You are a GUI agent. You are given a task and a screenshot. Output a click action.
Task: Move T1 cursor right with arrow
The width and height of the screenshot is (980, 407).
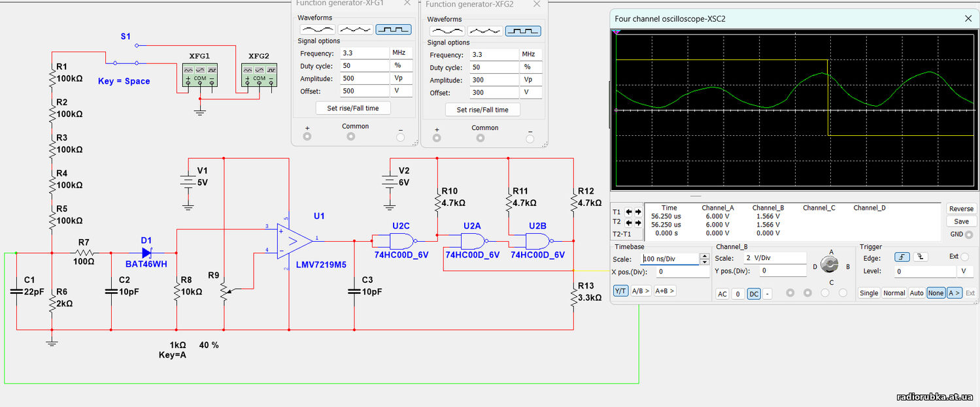coord(638,212)
